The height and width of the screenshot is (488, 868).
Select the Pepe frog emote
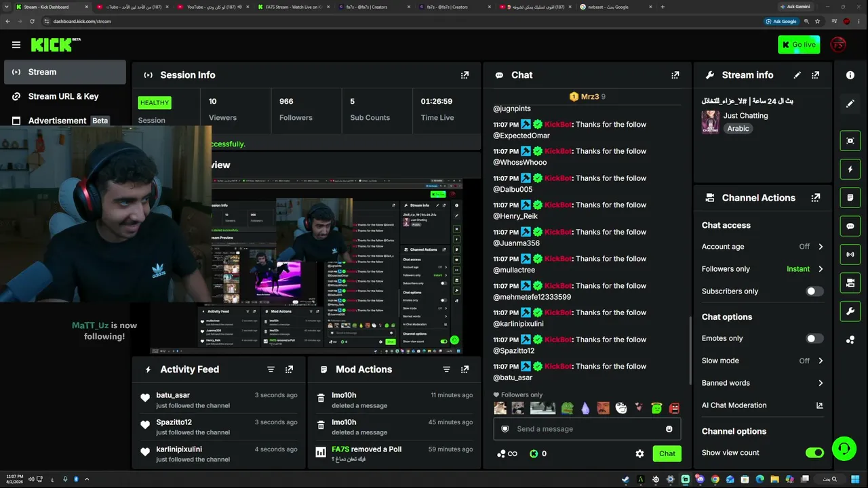click(567, 408)
